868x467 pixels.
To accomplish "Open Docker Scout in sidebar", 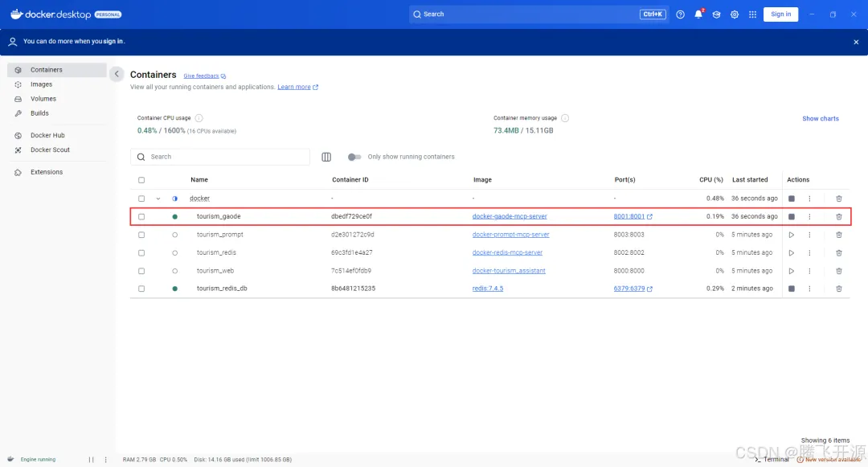I will click(57, 150).
